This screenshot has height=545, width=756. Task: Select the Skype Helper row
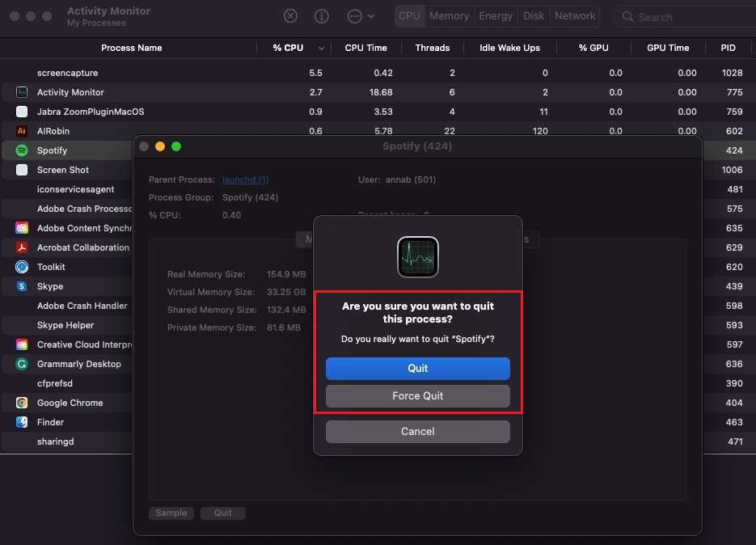pyautogui.click(x=67, y=325)
